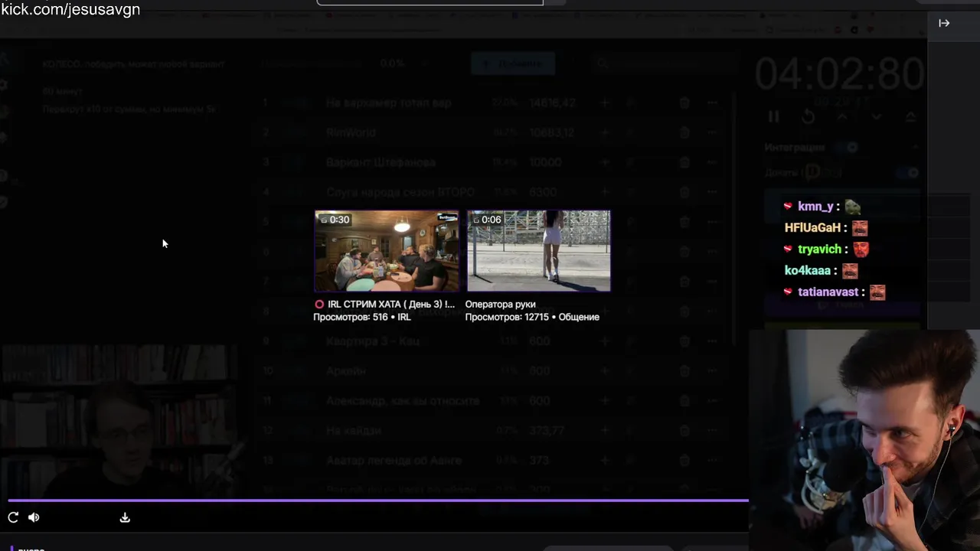Open more options for Слуга народа row
Image resolution: width=980 pixels, height=551 pixels.
click(x=712, y=192)
